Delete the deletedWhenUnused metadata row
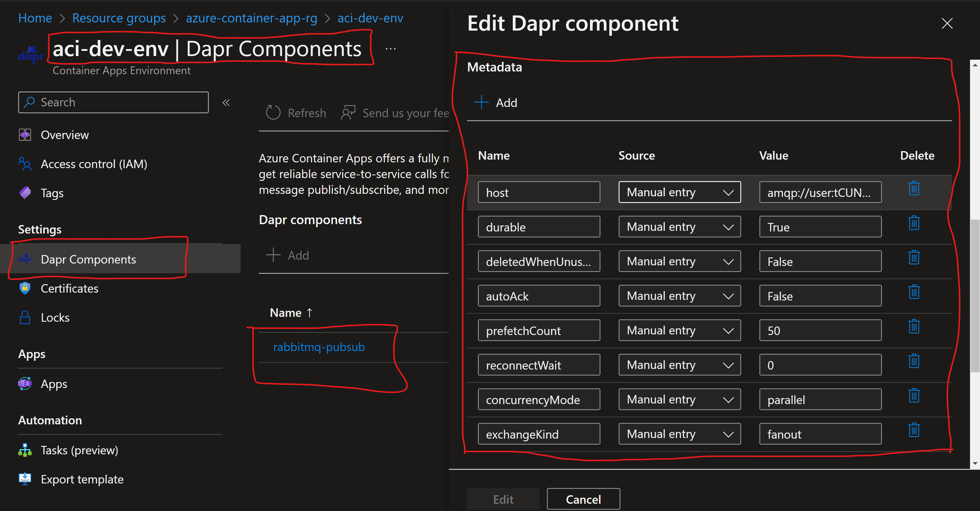This screenshot has width=980, height=511. (x=914, y=257)
